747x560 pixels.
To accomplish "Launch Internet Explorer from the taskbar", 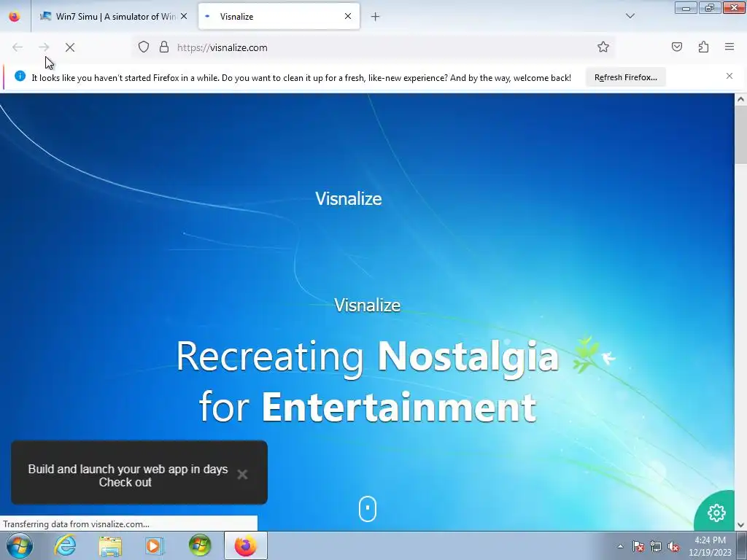I will click(x=65, y=545).
